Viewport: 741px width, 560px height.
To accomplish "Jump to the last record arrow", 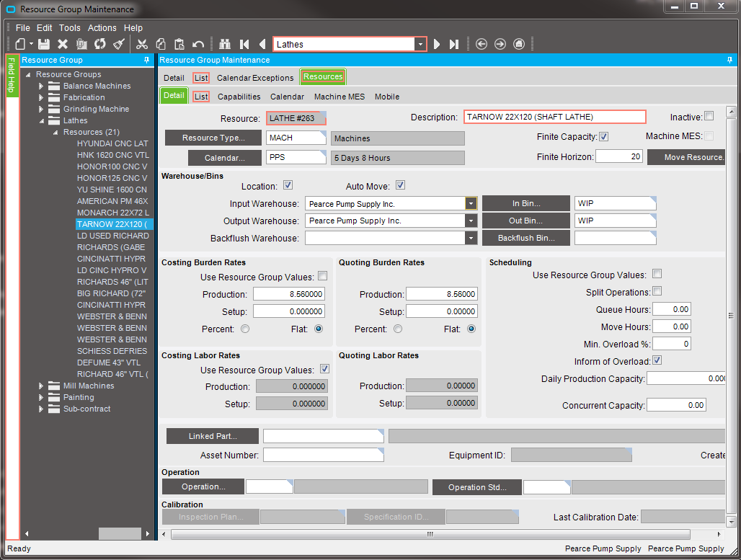I will tap(454, 44).
